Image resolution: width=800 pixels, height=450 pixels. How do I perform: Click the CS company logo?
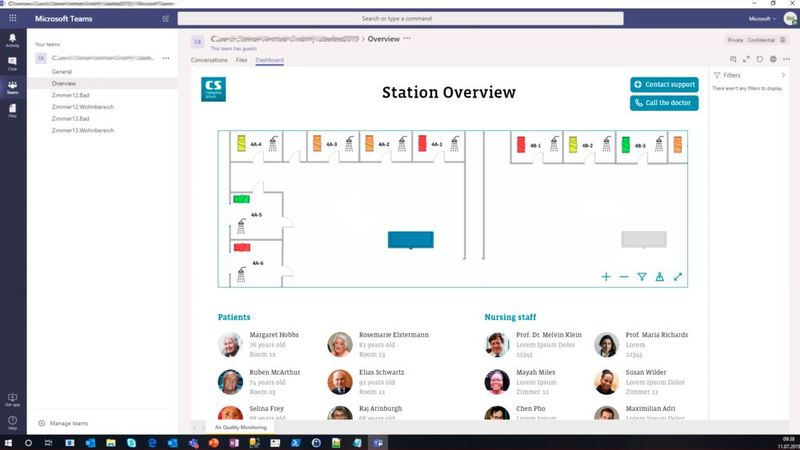click(213, 89)
